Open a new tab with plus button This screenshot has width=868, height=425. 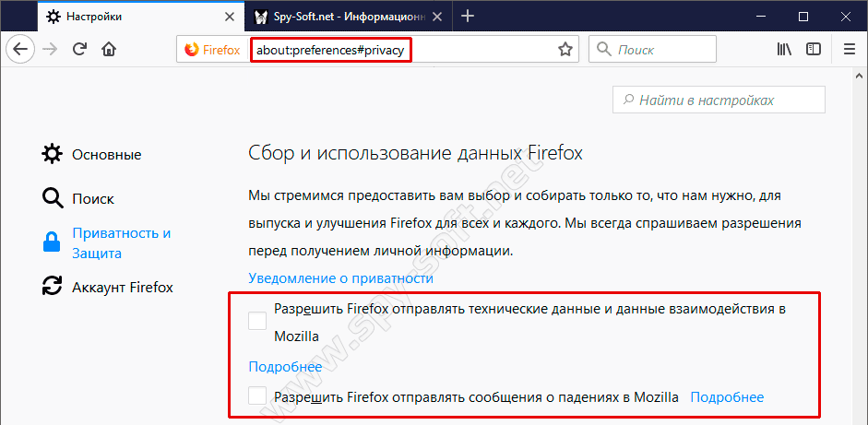coord(468,16)
